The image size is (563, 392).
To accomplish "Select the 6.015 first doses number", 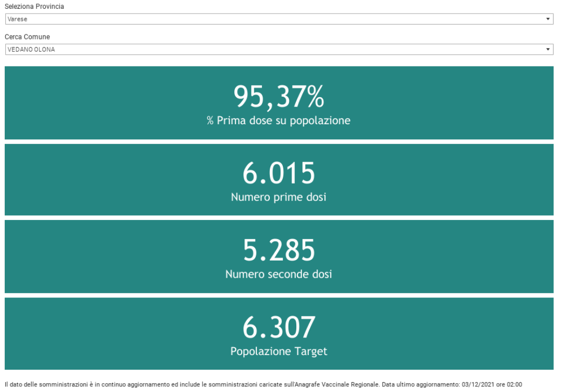I will click(279, 173).
